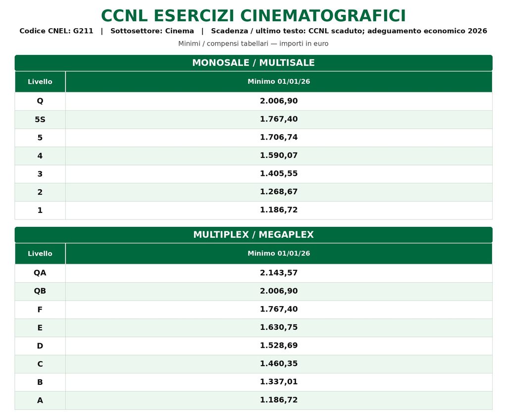Click the 5S level cell
The image size is (507, 420).
click(x=40, y=119)
